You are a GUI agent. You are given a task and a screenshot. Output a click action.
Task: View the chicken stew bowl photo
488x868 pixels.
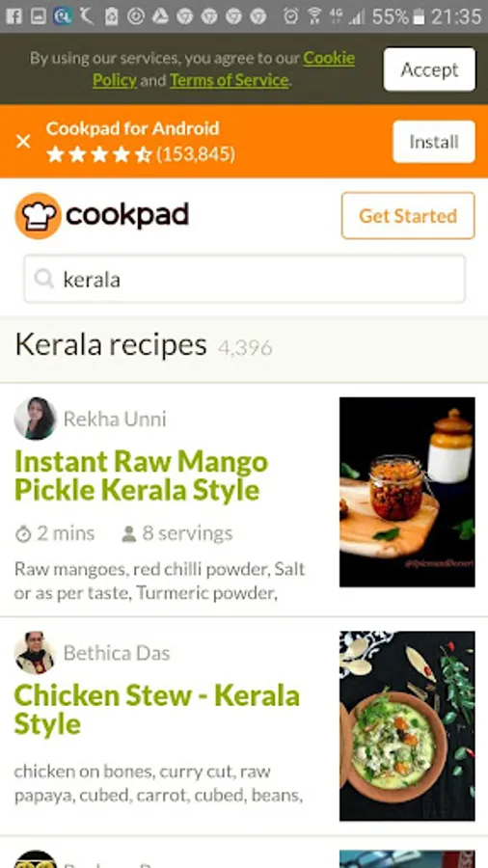407,725
